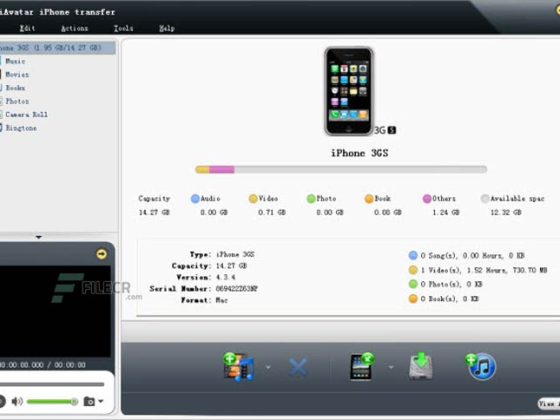Click the Format value Mac
The width and height of the screenshot is (560, 420).
[x=222, y=300]
